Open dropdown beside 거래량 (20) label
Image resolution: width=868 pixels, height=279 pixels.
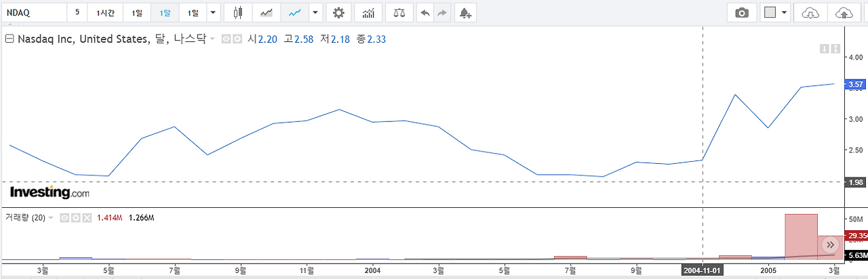(50, 217)
